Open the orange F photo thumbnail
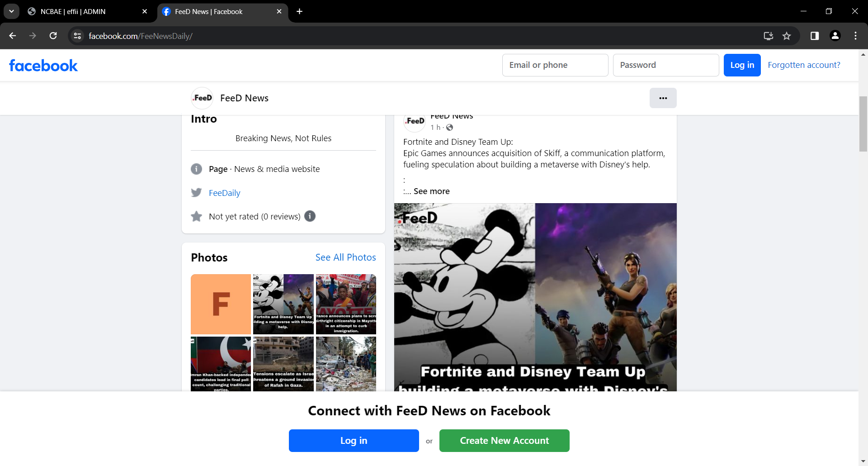Screen dimensions: 868x466 click(221, 304)
